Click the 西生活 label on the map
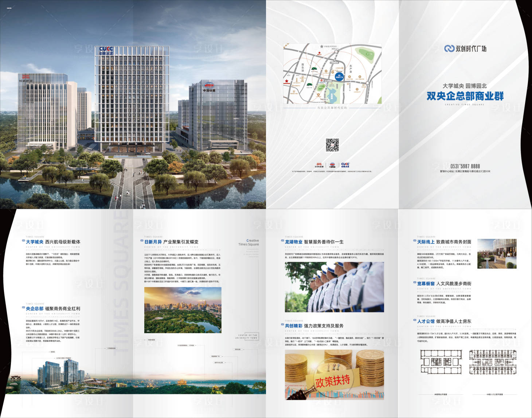Image resolution: width=532 pixels, height=418 pixels. coord(303,68)
